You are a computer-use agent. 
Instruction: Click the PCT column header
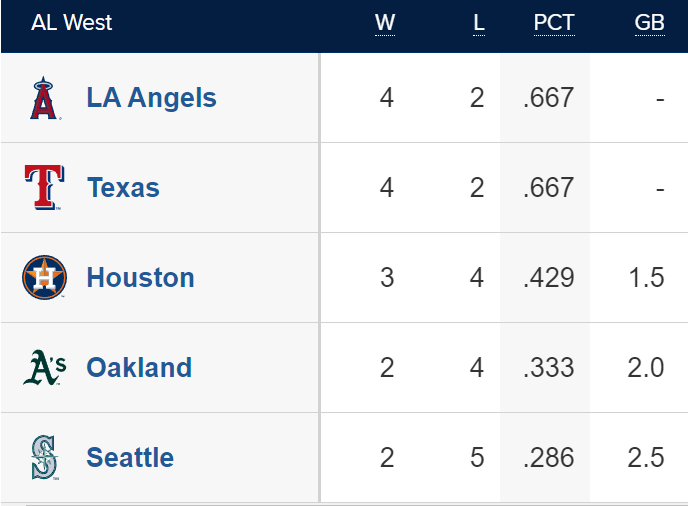(554, 23)
